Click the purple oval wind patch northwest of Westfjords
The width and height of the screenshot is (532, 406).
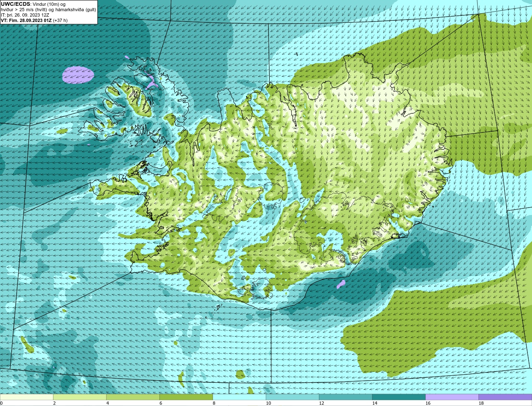78,74
